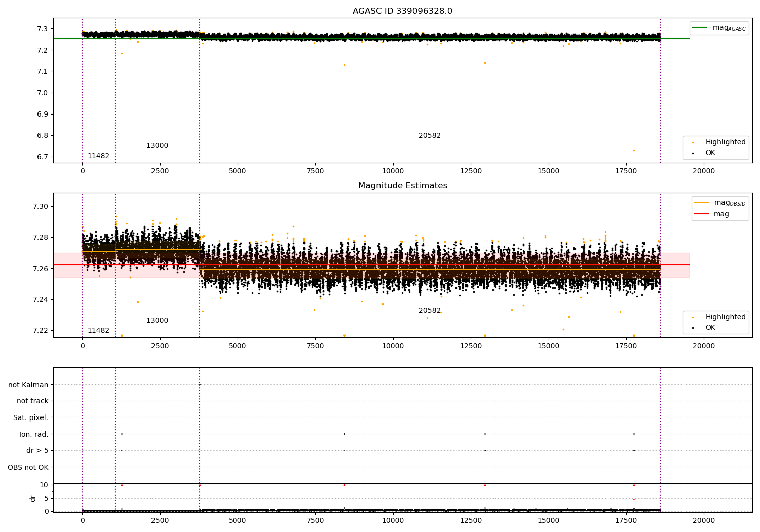The width and height of the screenshot is (760, 532).
Task: Click the green mag AGASC legend line
Action: click(x=700, y=28)
